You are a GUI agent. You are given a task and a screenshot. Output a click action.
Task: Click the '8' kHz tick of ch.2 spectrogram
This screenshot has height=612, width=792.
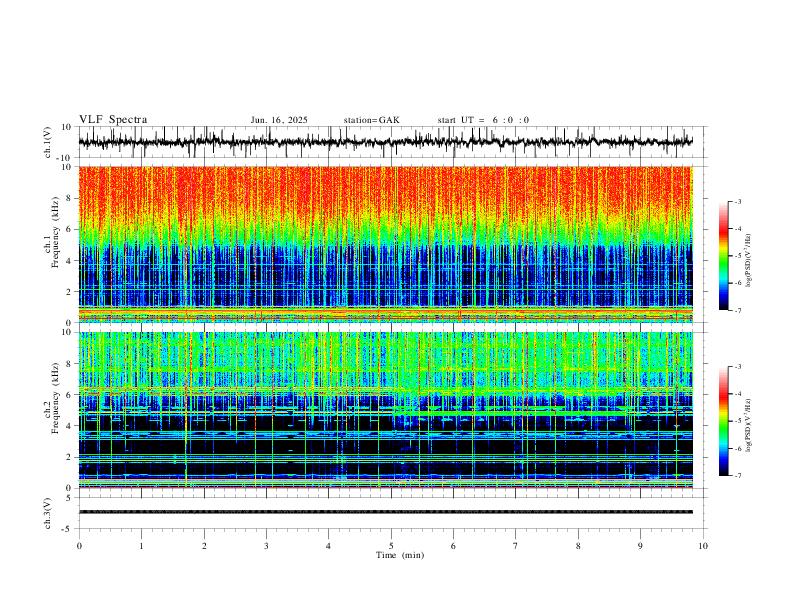69,364
